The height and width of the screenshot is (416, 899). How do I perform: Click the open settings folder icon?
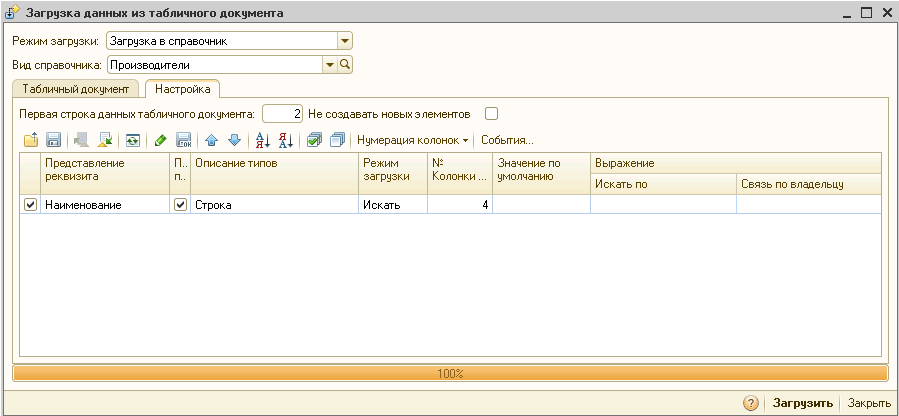31,140
